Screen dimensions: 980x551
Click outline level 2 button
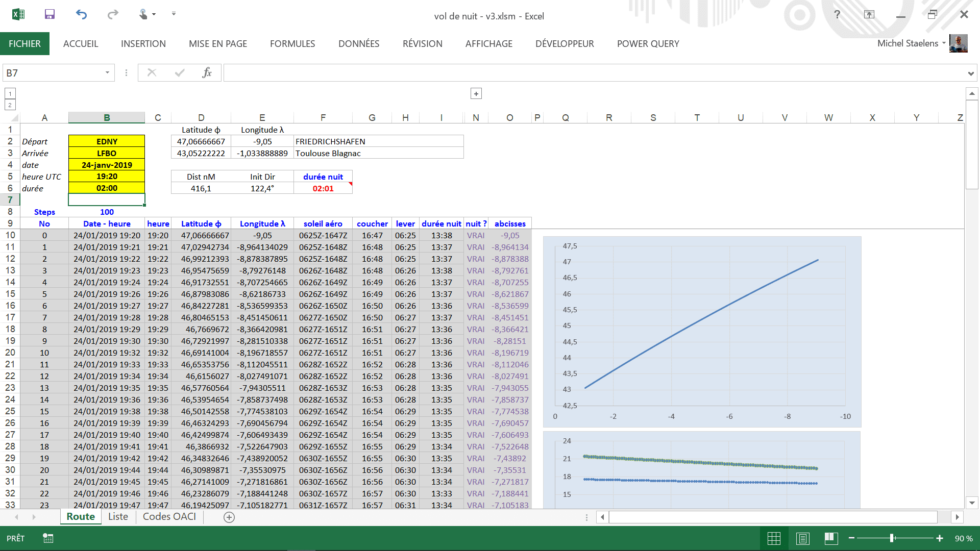pos(10,105)
